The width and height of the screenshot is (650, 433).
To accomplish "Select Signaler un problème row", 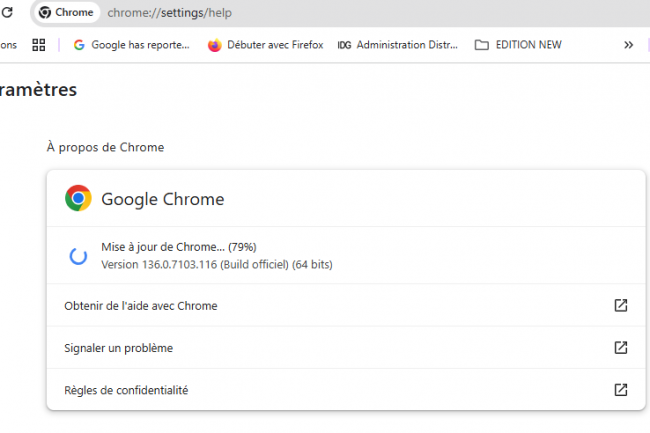I will pos(118,347).
